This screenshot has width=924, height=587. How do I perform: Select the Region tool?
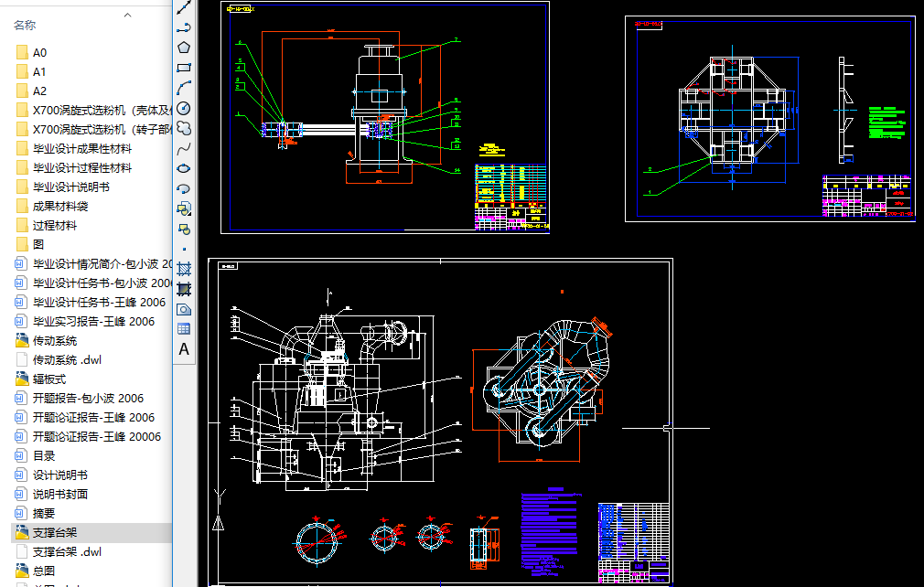184,310
